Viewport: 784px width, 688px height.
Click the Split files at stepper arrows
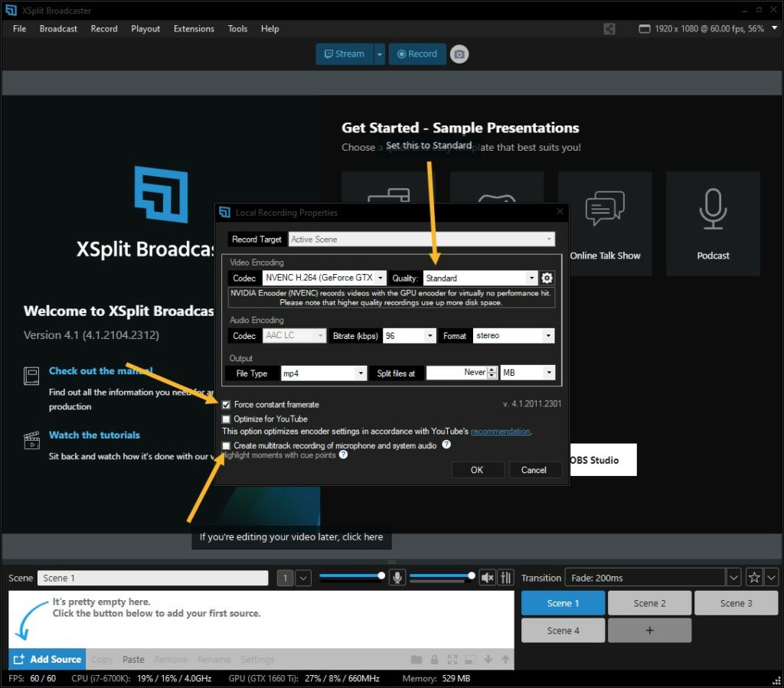[x=492, y=373]
